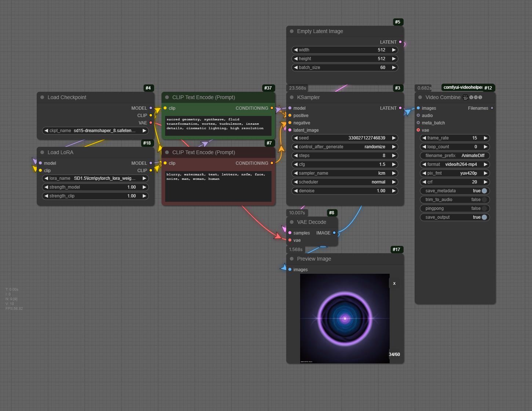532x411 pixels.
Task: Click the VAE Decode IMAGE output port
Action: click(x=334, y=233)
